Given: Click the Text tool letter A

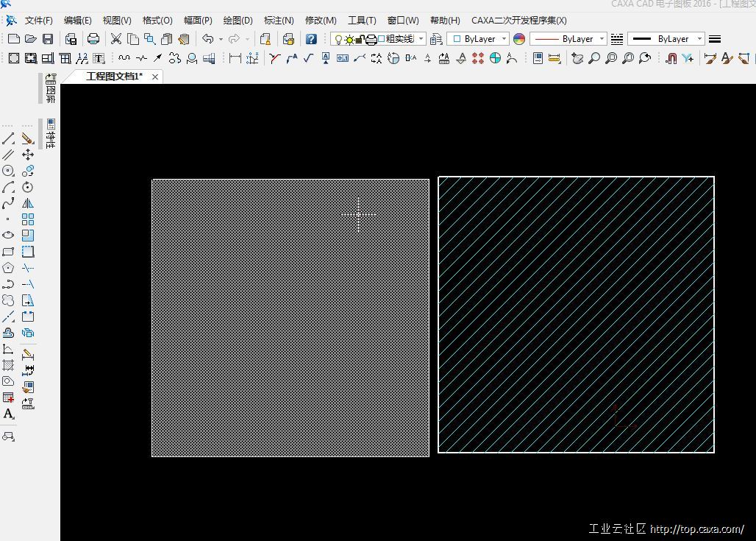Looking at the screenshot, I should tap(8, 414).
